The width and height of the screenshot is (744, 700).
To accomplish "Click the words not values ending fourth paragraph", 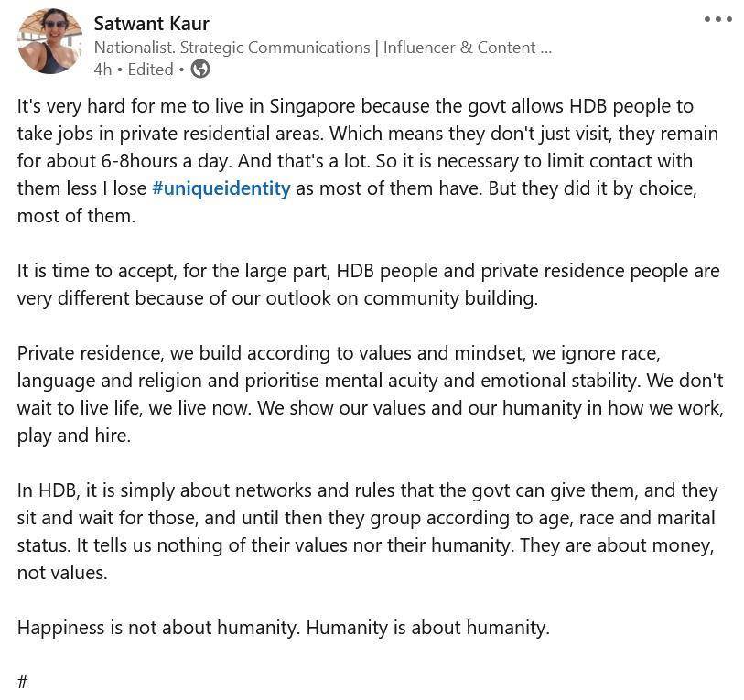I will pos(62,573).
